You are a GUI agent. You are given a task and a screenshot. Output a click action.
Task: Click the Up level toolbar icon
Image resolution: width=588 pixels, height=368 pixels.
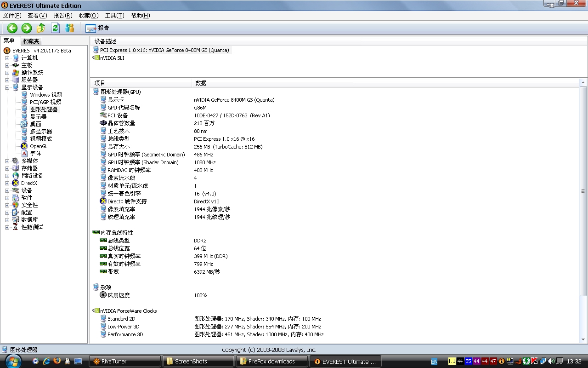pyautogui.click(x=41, y=28)
